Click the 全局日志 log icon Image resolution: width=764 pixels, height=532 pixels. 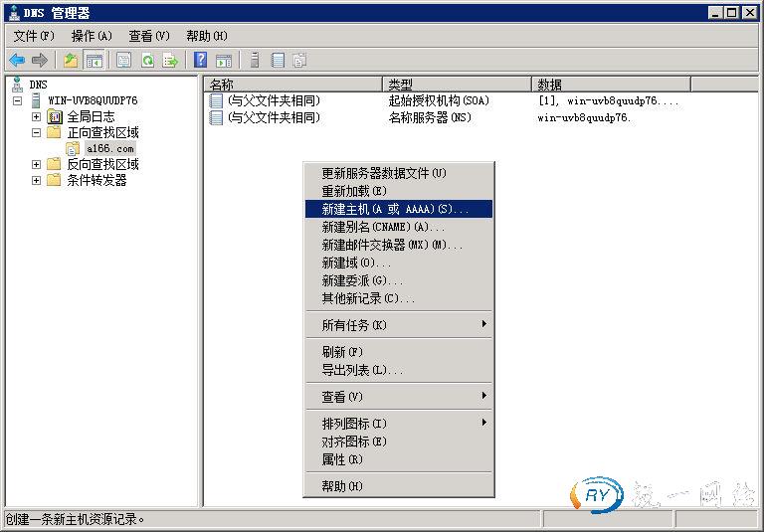[55, 116]
